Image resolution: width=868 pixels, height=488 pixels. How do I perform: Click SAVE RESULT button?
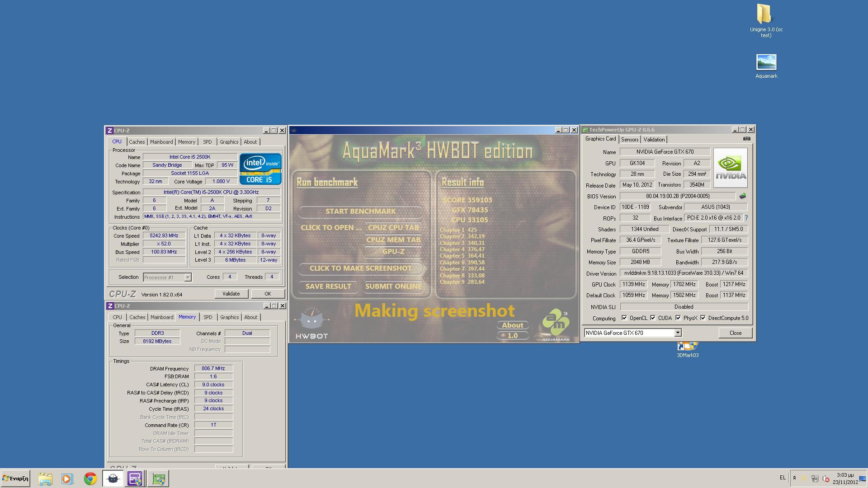click(x=328, y=286)
